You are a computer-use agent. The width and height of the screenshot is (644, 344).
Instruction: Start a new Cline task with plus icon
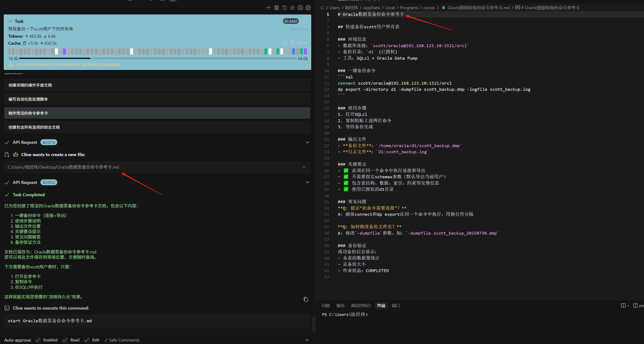(268, 8)
